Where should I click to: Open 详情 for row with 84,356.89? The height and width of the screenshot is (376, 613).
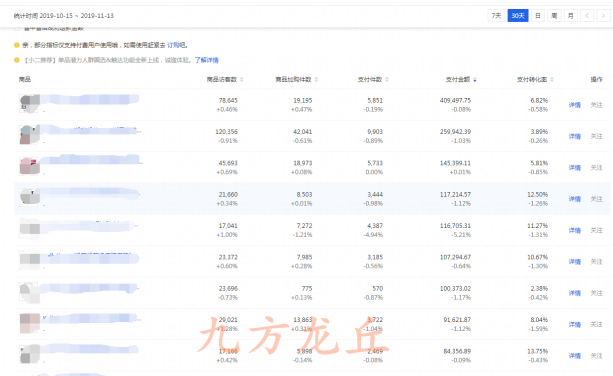(x=574, y=356)
